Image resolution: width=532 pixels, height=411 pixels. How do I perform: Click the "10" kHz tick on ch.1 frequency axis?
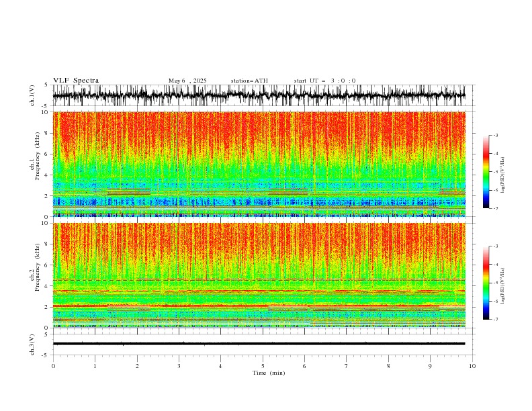(x=46, y=112)
